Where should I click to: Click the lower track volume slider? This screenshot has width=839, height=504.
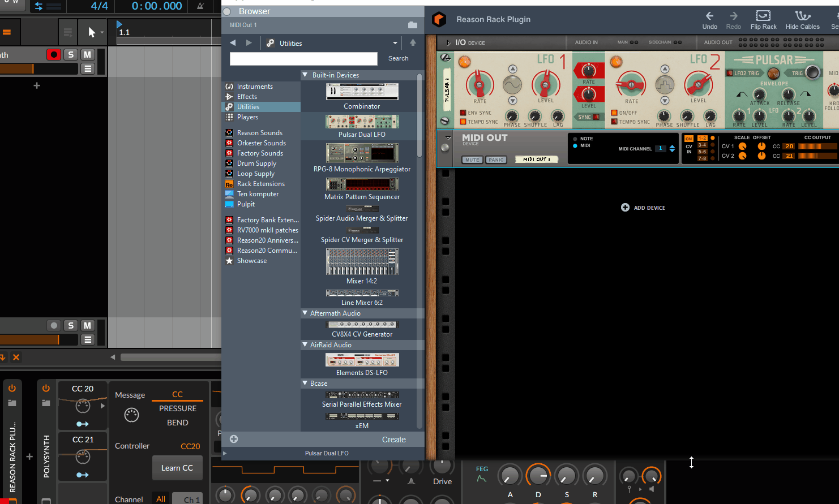click(38, 339)
